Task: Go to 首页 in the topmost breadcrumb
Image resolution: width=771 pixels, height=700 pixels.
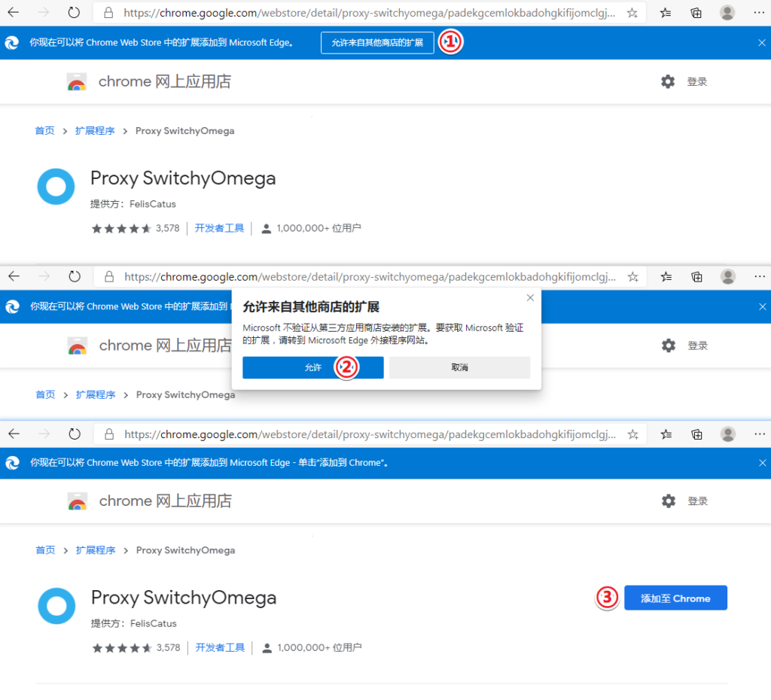Action: (x=44, y=131)
